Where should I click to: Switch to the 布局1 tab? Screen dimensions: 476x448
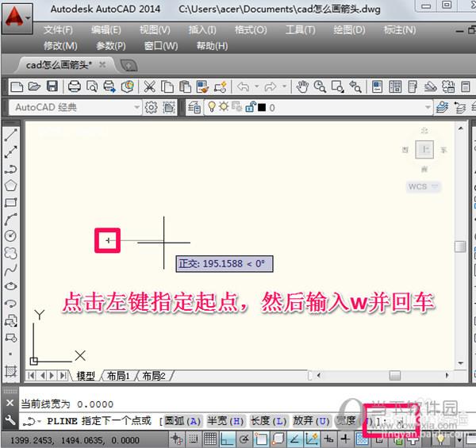click(118, 376)
